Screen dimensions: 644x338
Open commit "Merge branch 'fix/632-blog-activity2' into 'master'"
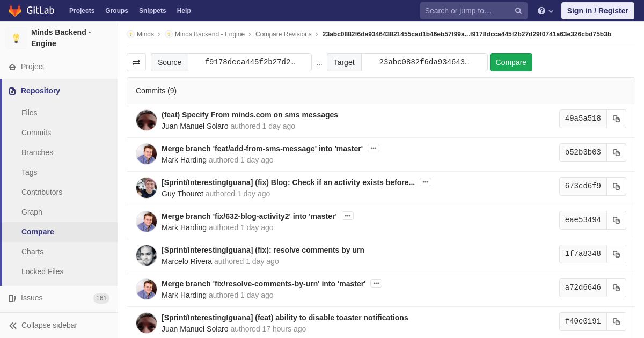pos(249,216)
